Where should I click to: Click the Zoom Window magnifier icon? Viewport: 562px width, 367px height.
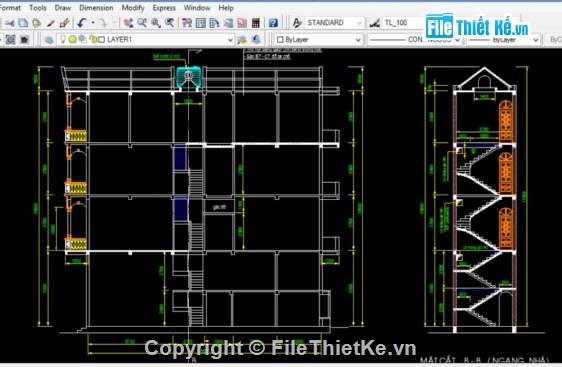click(x=156, y=23)
